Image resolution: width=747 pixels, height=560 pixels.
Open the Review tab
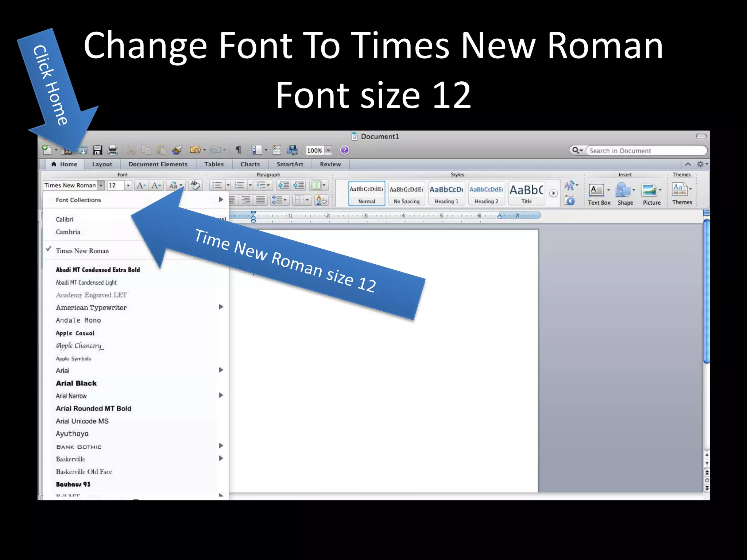330,164
